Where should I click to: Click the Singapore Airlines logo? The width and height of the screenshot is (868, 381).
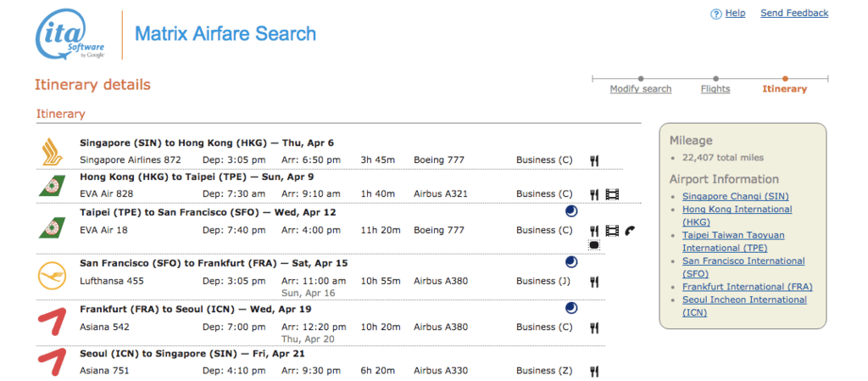[x=53, y=152]
